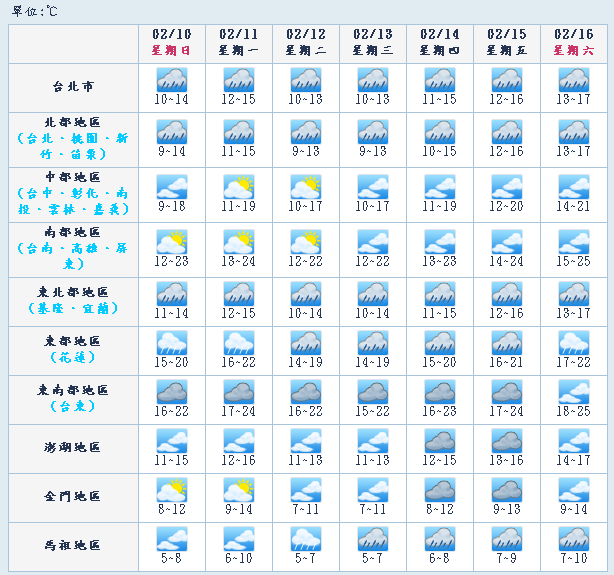
Task: Open 東部地區 (花蓮) region heading
Action: [x=76, y=348]
